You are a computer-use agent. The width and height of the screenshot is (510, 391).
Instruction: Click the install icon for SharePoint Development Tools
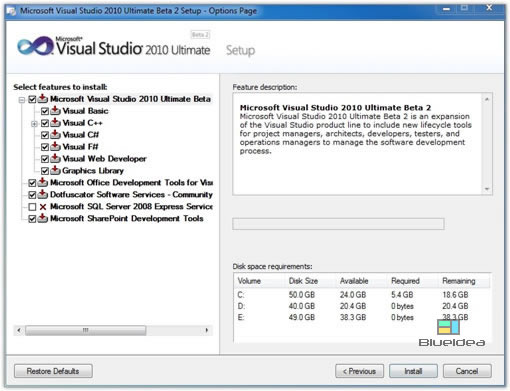tap(43, 218)
